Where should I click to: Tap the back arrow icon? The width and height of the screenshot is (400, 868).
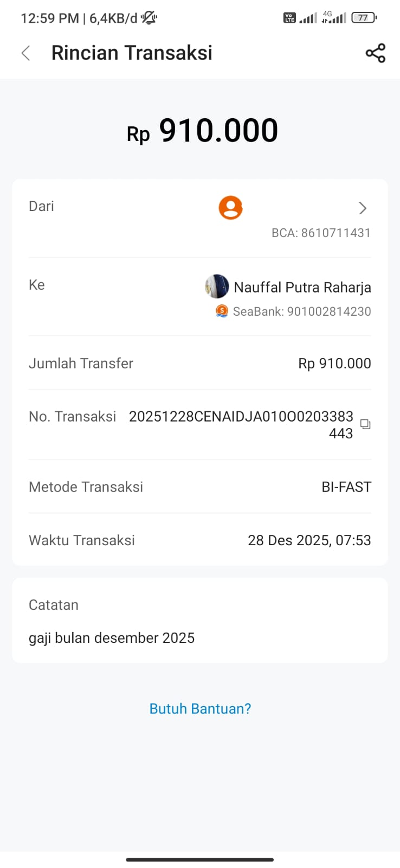click(25, 53)
